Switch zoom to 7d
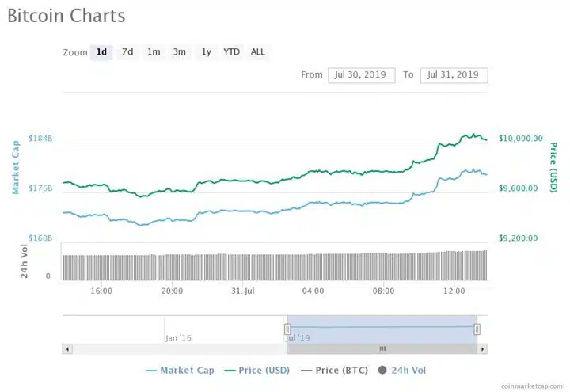 pos(127,52)
